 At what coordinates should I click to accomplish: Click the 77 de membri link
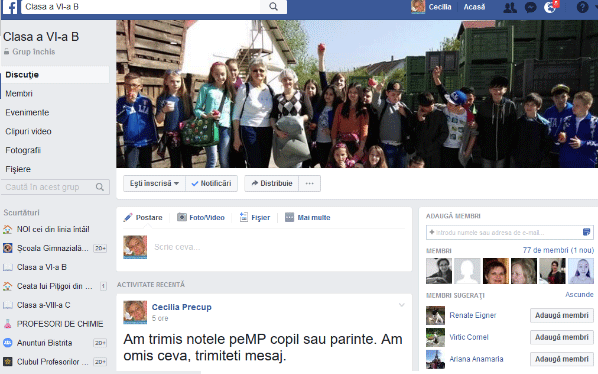point(558,250)
